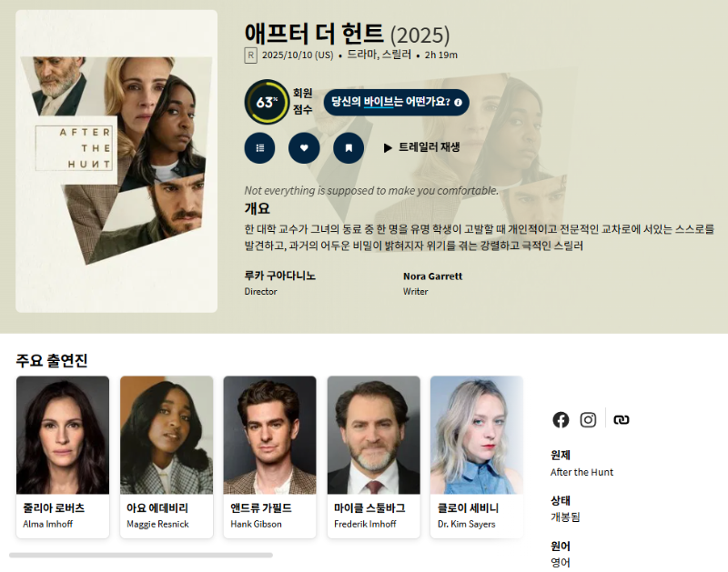This screenshot has width=728, height=572.
Task: Click the After the Hunt poster image
Action: tap(116, 161)
